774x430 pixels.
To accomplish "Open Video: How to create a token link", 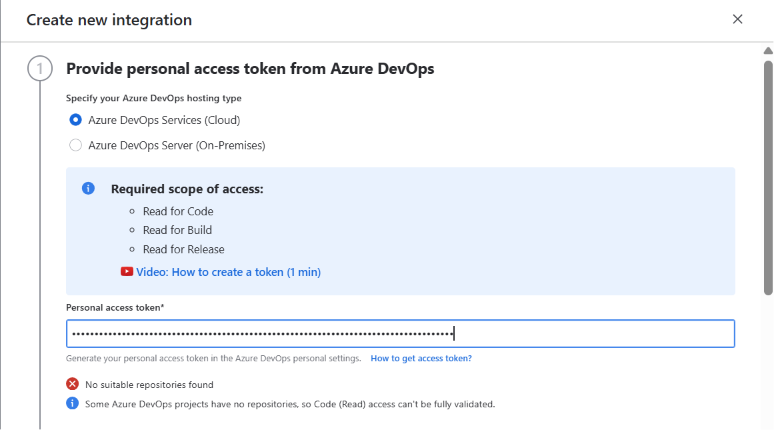I will tap(228, 272).
